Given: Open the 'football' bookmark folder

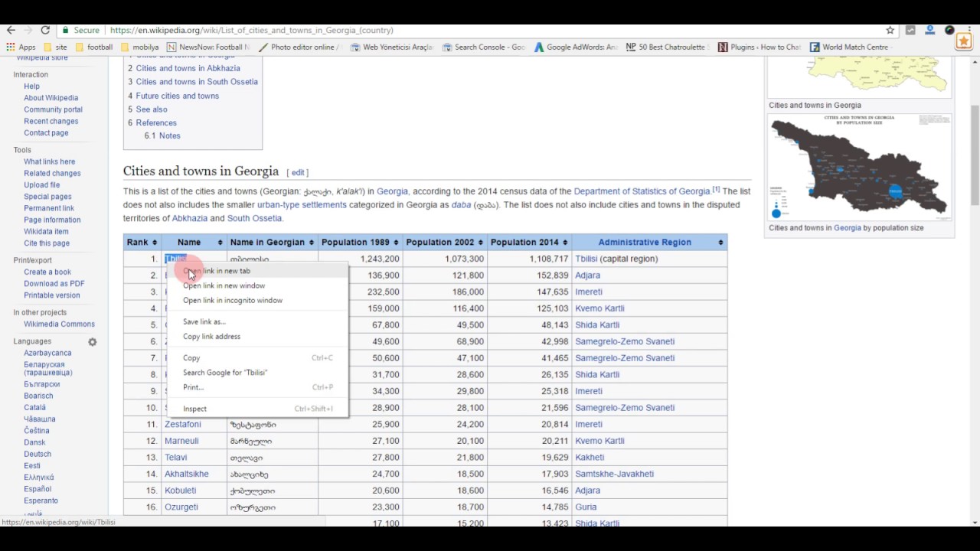Looking at the screenshot, I should coord(94,47).
